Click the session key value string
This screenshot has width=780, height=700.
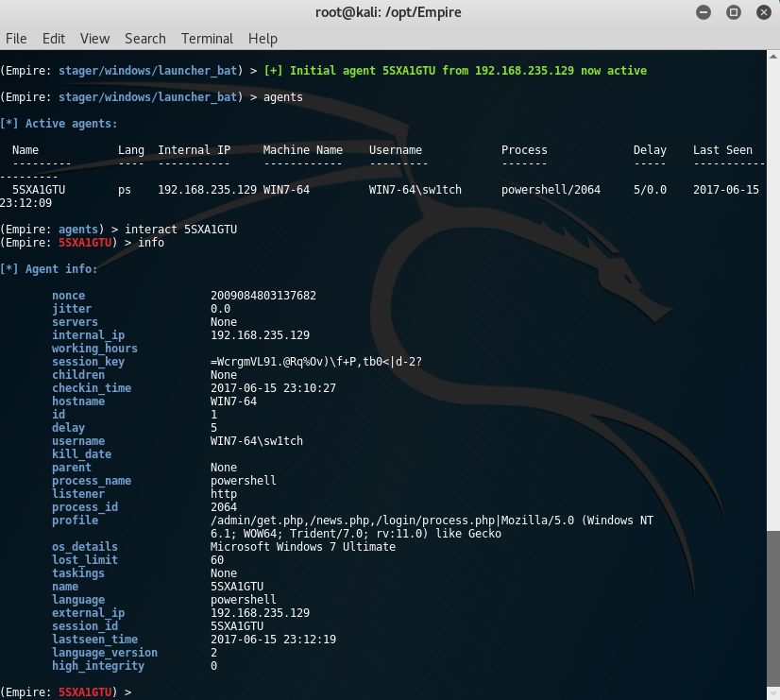[x=316, y=362]
